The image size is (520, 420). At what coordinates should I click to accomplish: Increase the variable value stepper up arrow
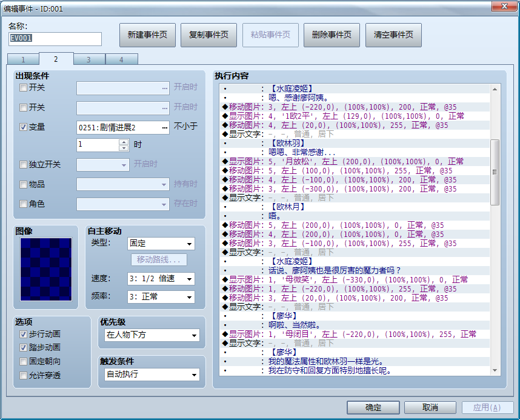[x=124, y=142]
